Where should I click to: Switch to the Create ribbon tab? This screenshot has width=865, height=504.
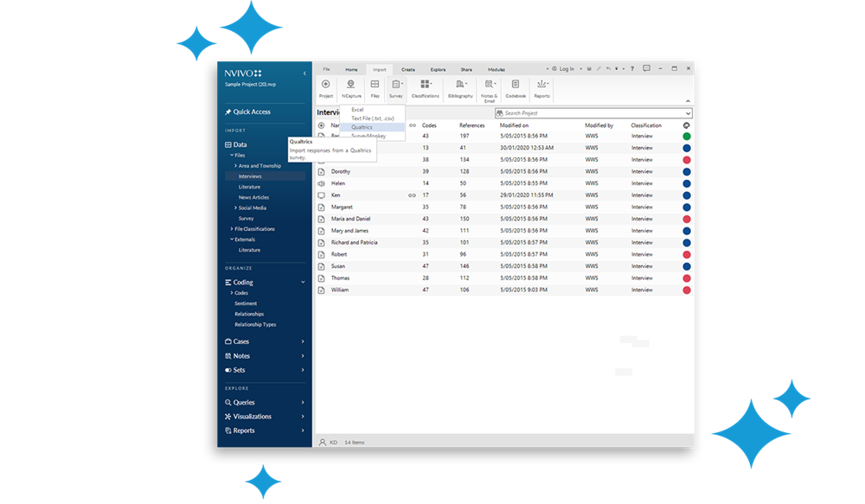tap(408, 69)
